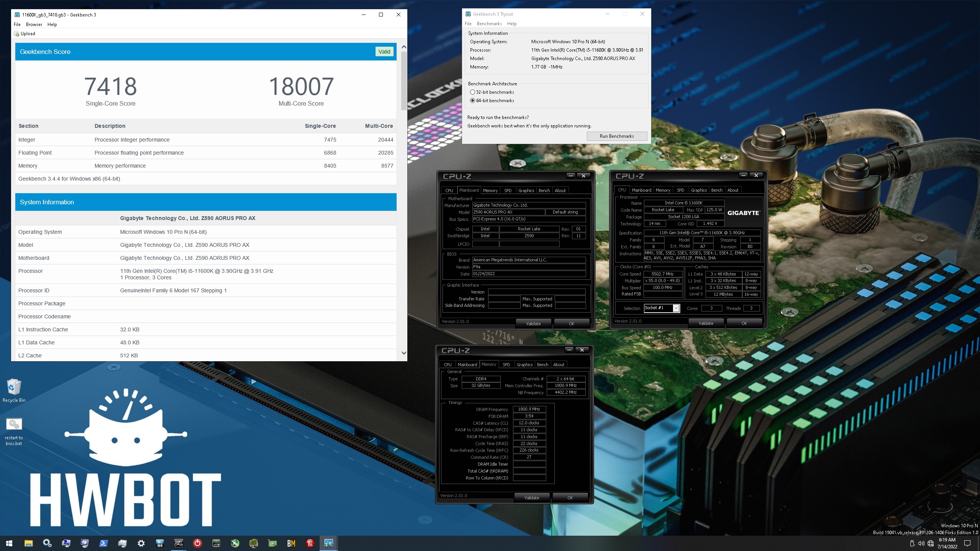
Task: Open File Explorer from the taskbar
Action: [28, 543]
